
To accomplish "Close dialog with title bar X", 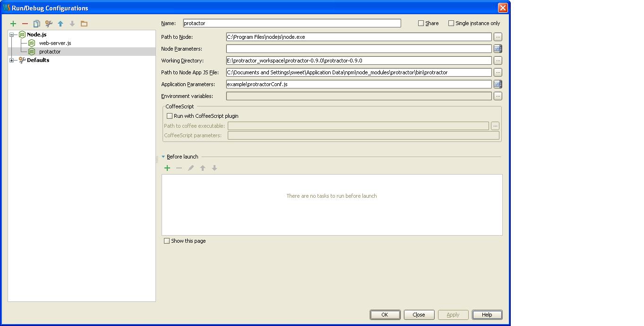I will pos(503,8).
